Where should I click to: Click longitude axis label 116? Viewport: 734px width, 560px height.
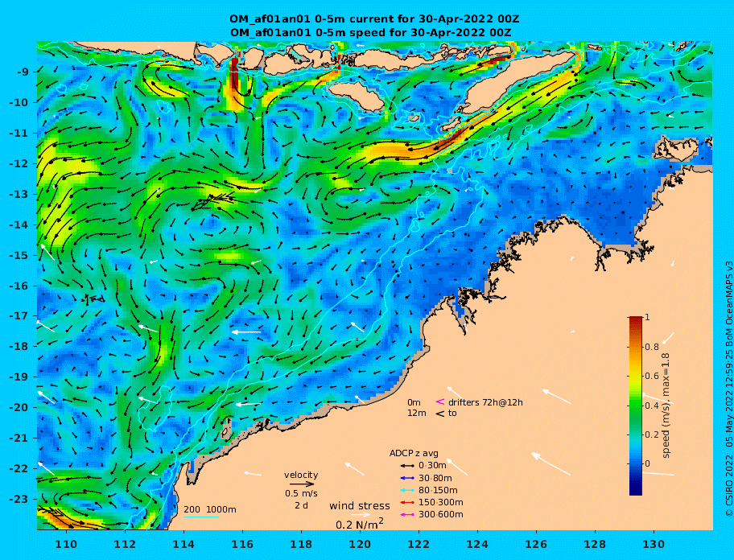tap(242, 544)
